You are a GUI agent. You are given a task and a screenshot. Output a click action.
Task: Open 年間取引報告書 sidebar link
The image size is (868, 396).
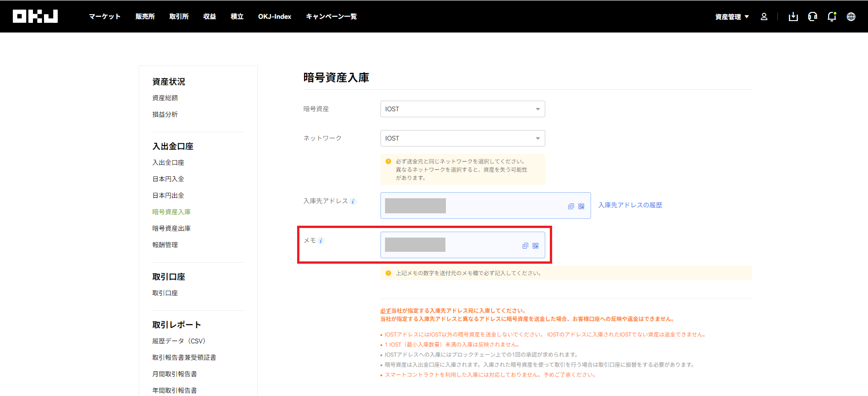click(175, 391)
